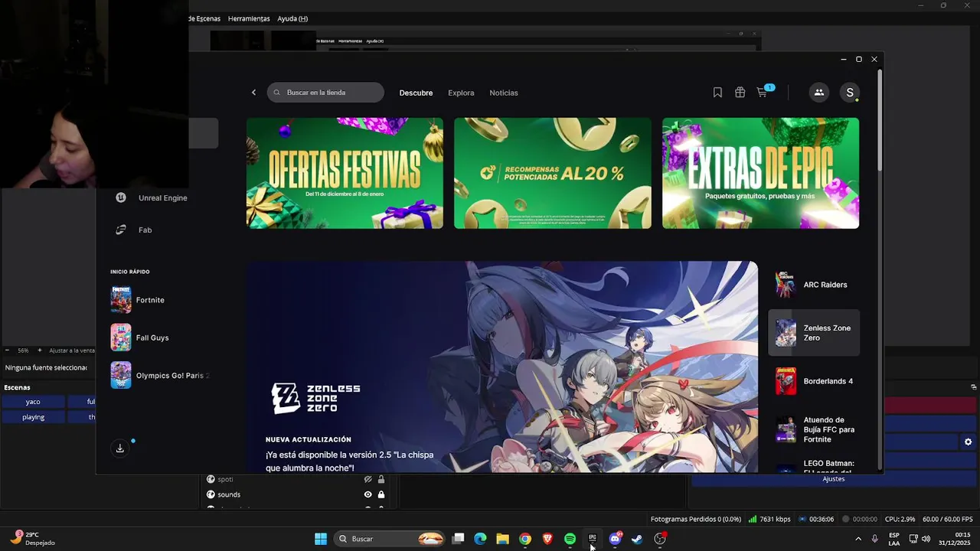Select the 'playing' scene in OBS

pos(33,417)
